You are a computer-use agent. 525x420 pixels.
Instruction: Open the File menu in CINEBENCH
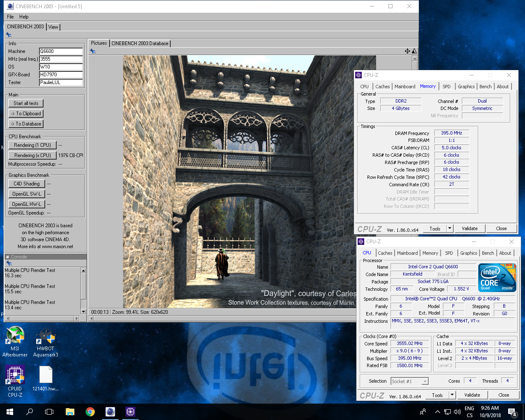click(10, 17)
